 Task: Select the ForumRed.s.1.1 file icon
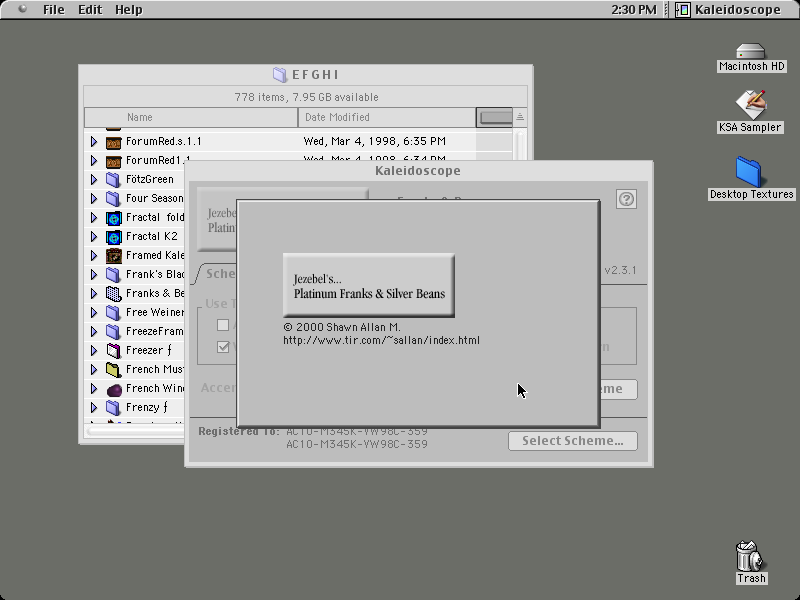point(113,142)
